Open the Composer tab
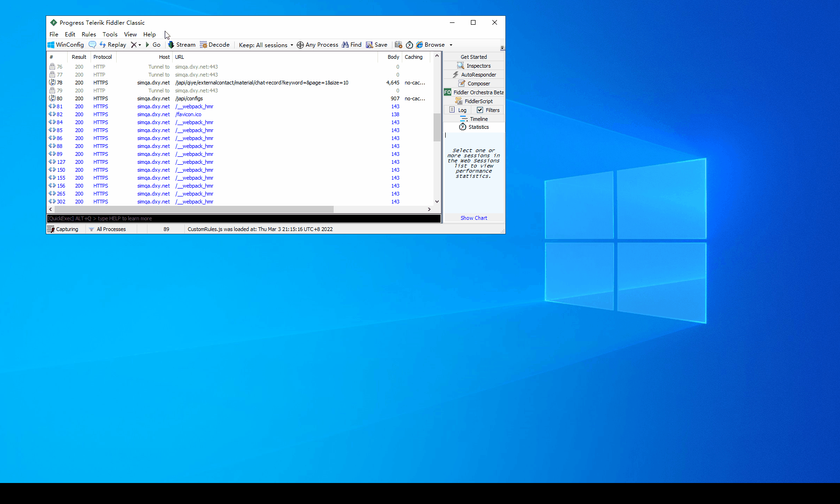 pyautogui.click(x=474, y=84)
